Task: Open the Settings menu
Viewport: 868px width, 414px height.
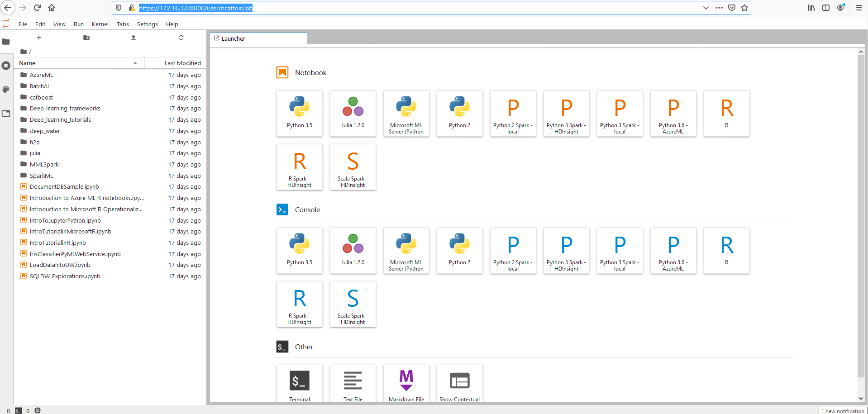Action: tap(148, 24)
